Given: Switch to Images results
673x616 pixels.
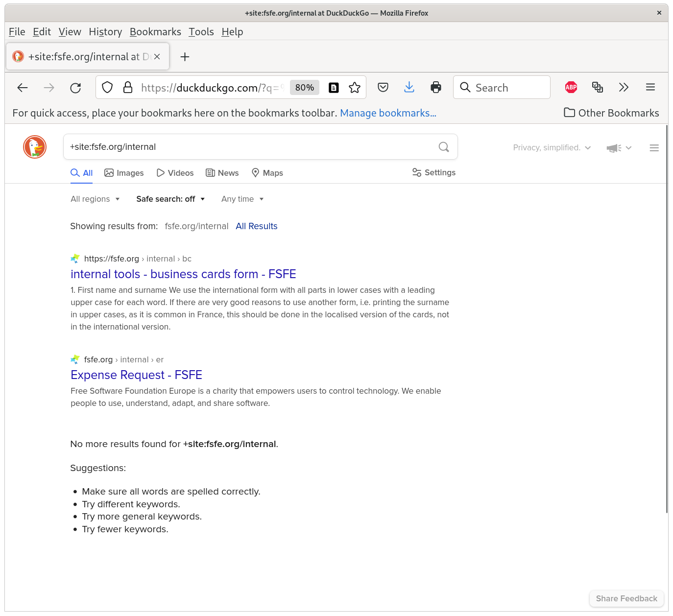Looking at the screenshot, I should (124, 173).
